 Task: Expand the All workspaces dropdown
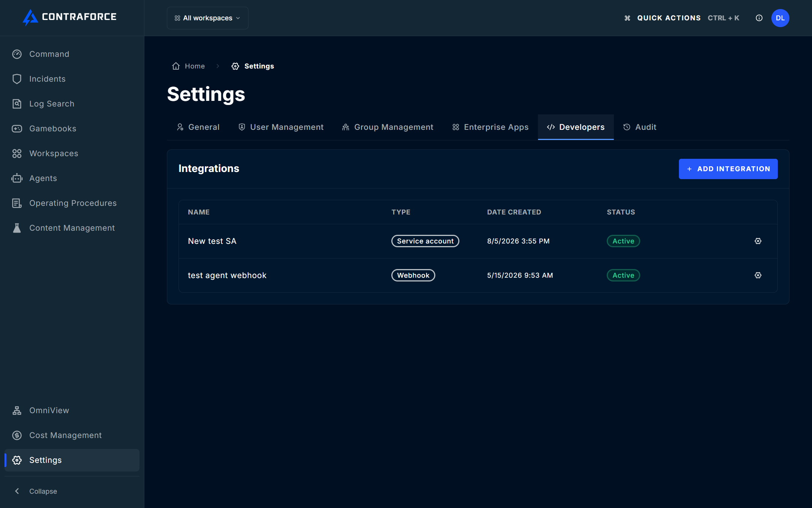coord(208,18)
